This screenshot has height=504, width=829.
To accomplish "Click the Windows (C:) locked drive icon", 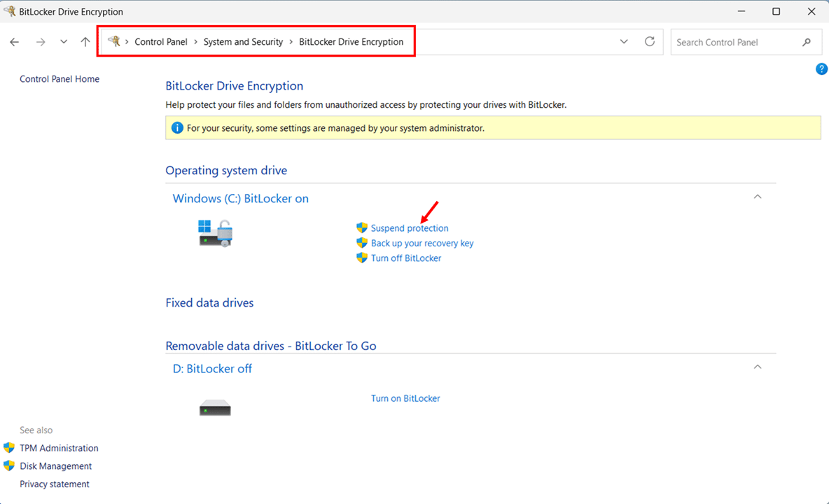I will [x=215, y=232].
